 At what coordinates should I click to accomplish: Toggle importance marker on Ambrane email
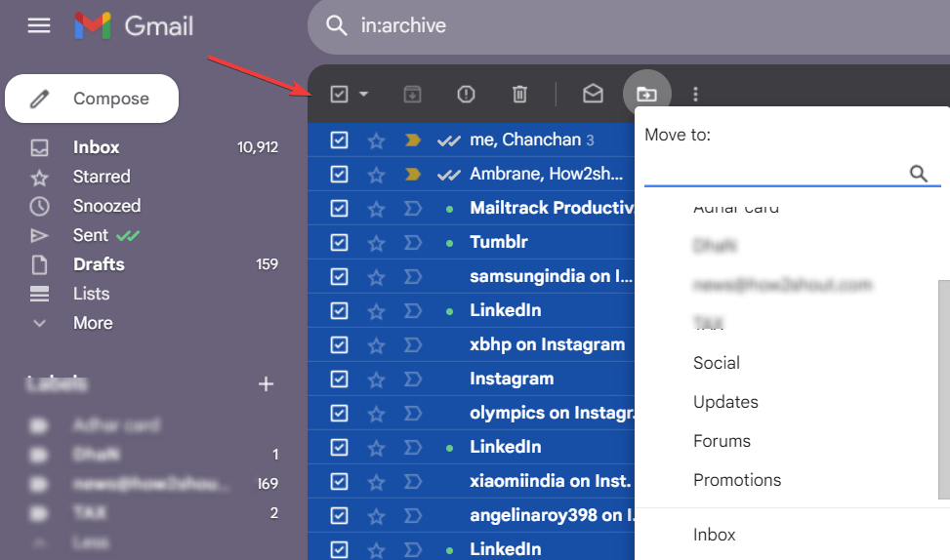(412, 175)
